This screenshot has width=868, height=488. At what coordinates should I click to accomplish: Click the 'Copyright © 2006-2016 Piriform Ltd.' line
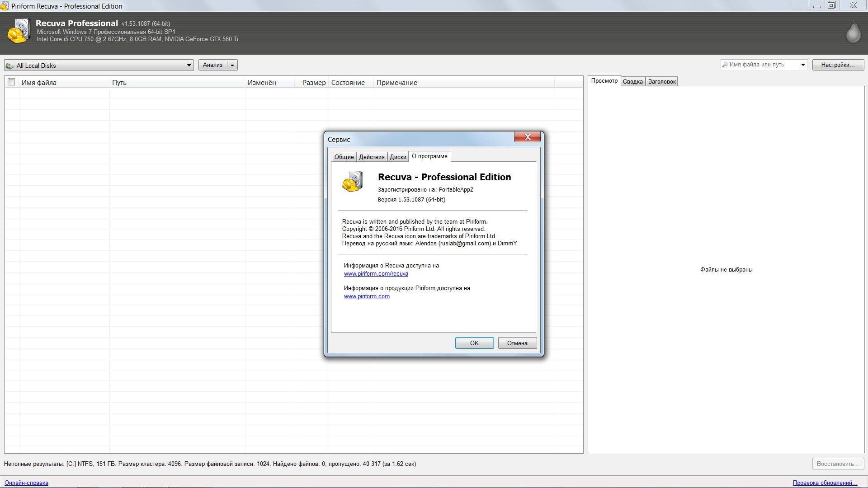pyautogui.click(x=413, y=229)
